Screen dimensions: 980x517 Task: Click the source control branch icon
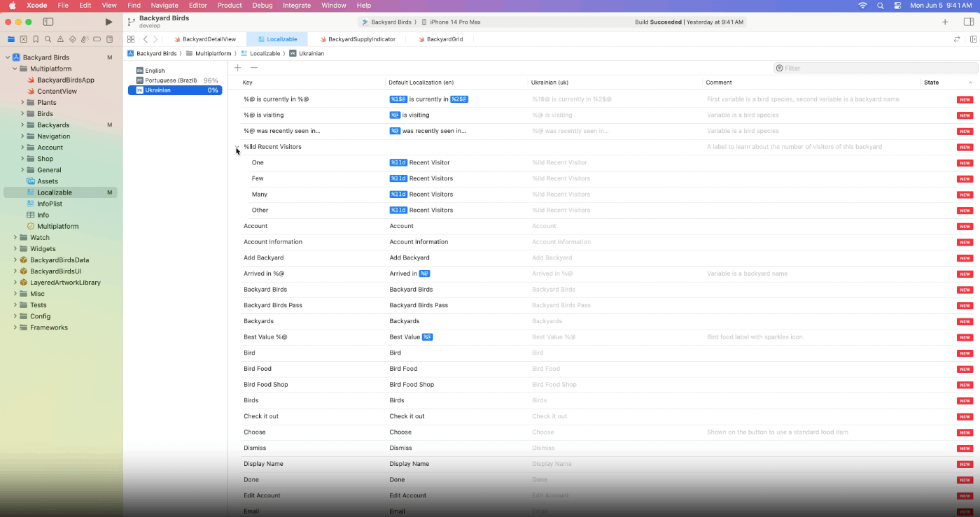[x=131, y=22]
